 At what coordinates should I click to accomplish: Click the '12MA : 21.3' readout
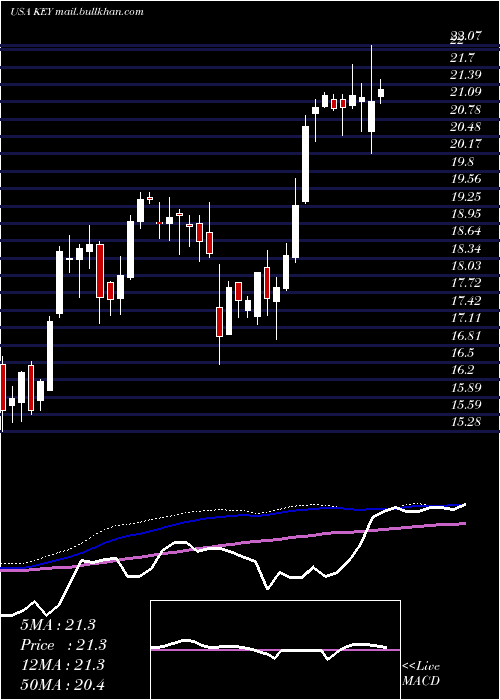click(x=62, y=665)
